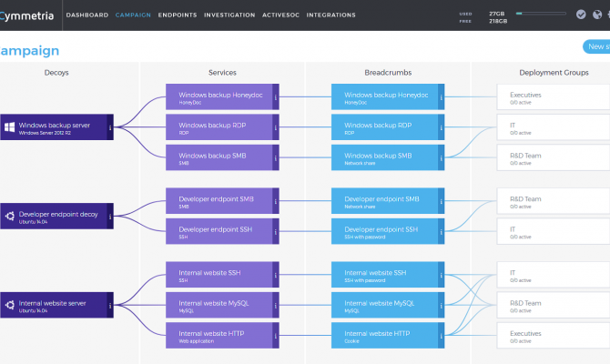Open the Executives group beside Internal website HTTP

point(554,336)
